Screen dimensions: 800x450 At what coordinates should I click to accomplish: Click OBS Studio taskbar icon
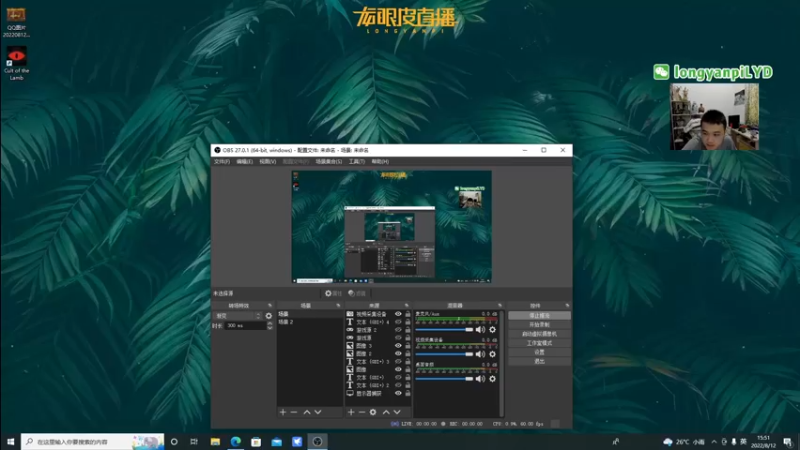click(317, 441)
